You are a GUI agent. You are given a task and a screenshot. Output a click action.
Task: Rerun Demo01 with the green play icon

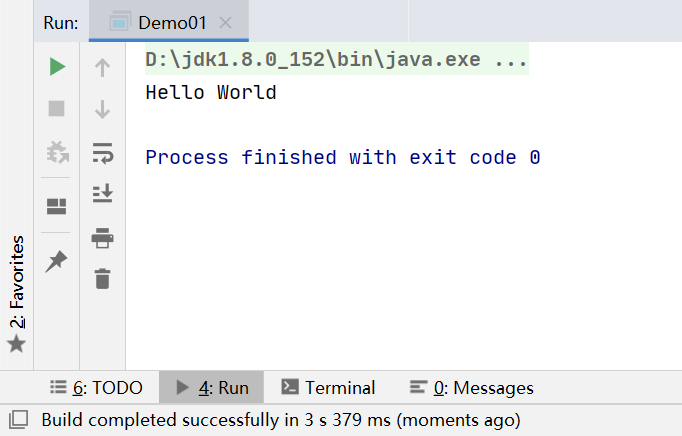point(57,67)
